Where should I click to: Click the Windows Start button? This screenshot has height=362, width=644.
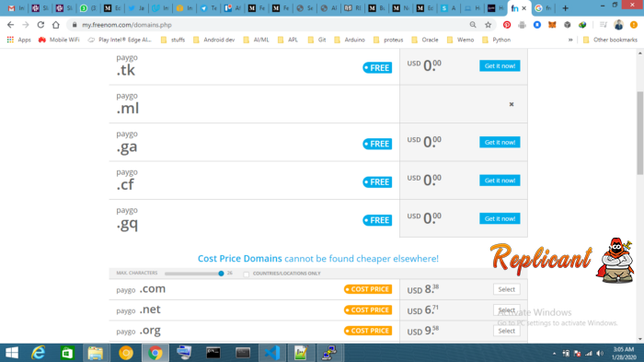coord(11,353)
